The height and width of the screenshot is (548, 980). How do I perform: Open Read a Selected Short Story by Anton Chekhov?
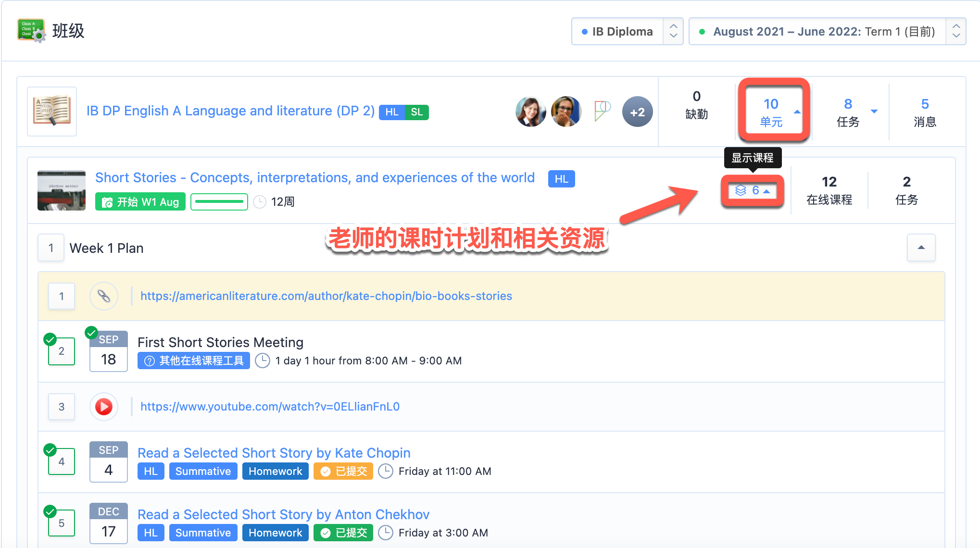[x=283, y=514]
